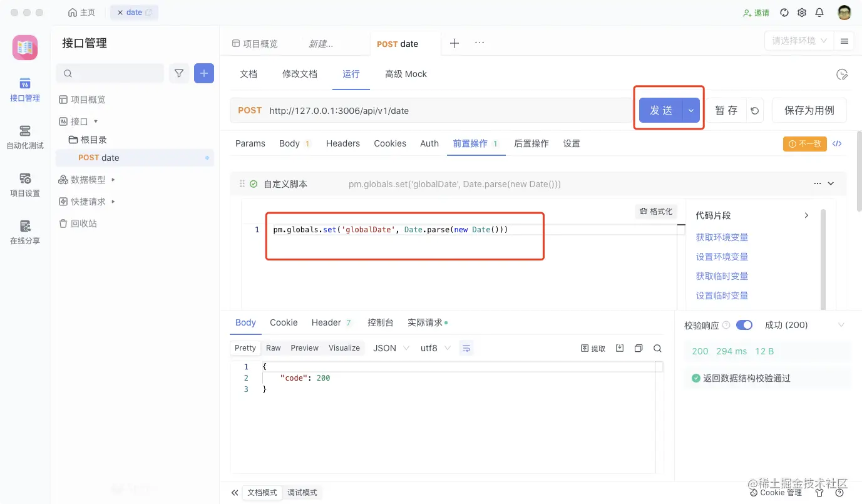Open the 自动化测试 panel from the left sidebar
The height and width of the screenshot is (504, 862).
coord(24,136)
